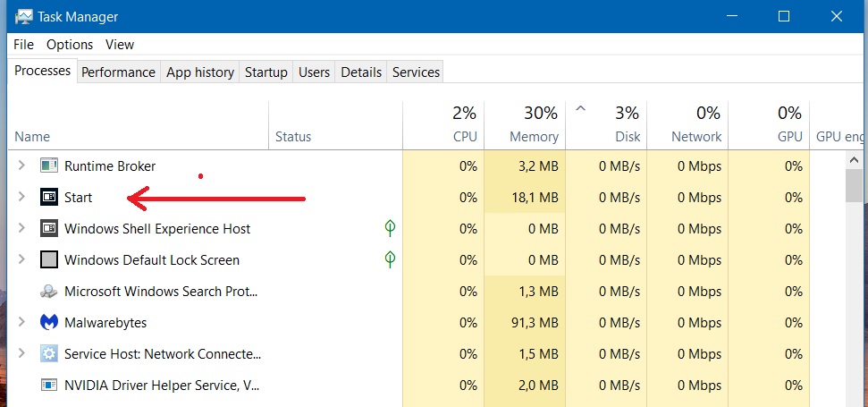Image resolution: width=868 pixels, height=407 pixels.
Task: Expand the Malwarebytes process group
Action: point(21,322)
